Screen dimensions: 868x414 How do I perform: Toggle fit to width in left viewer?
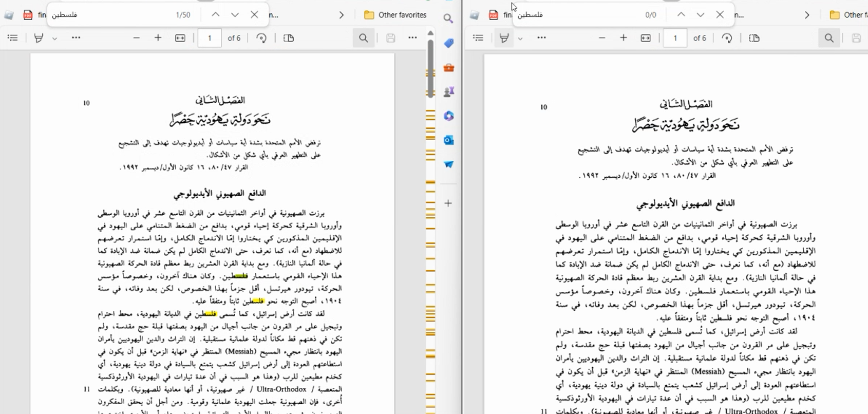pyautogui.click(x=180, y=38)
